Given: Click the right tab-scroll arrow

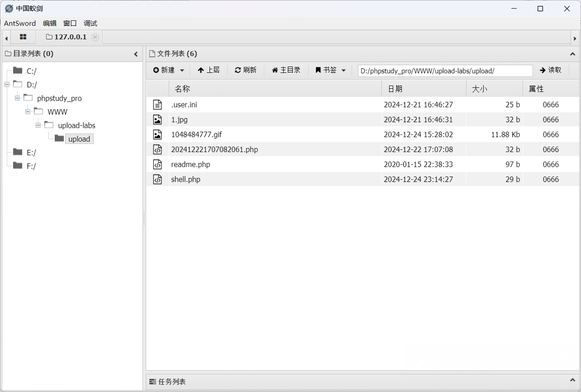Looking at the screenshot, I should (x=575, y=38).
